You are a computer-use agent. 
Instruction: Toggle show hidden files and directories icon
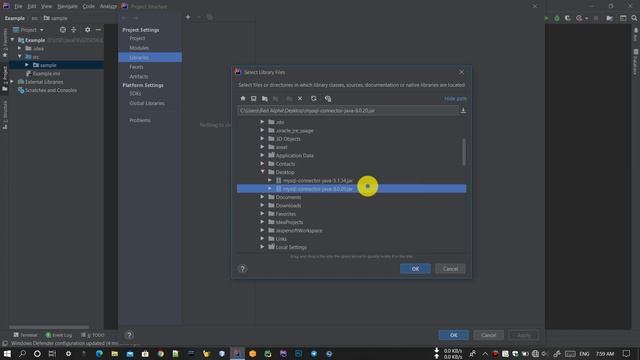point(328,98)
